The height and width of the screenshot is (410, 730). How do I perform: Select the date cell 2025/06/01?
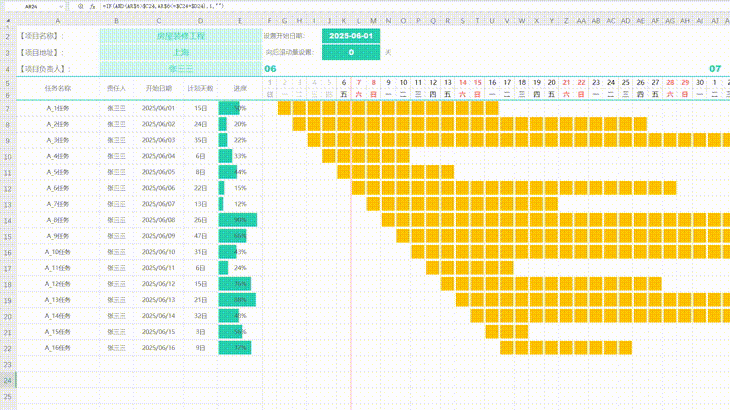pos(159,108)
